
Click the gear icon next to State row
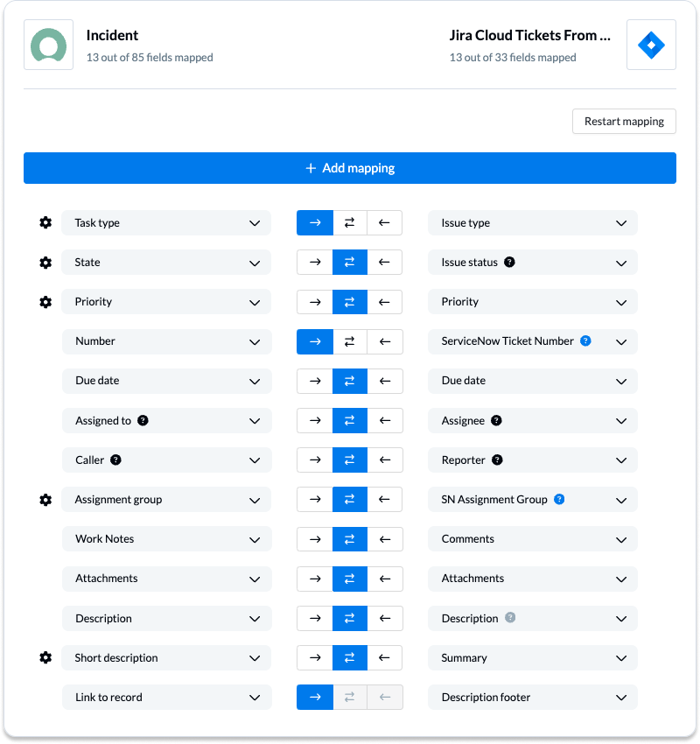point(45,262)
